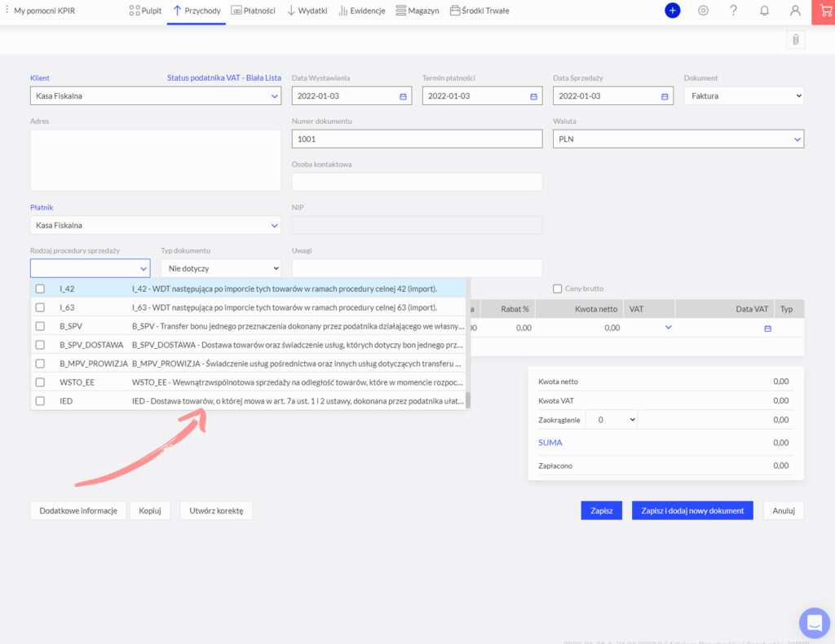
Task: Go to the Pulpit tab
Action: coord(145,11)
